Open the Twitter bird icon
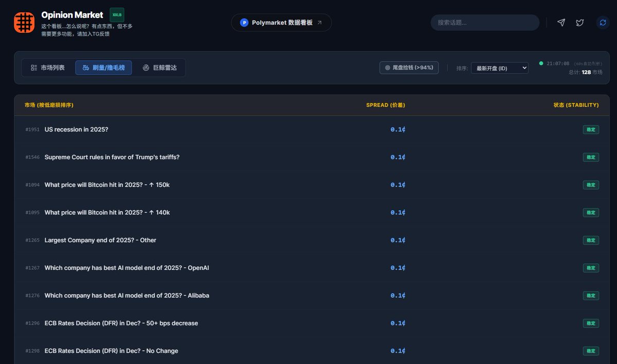 [x=579, y=23]
